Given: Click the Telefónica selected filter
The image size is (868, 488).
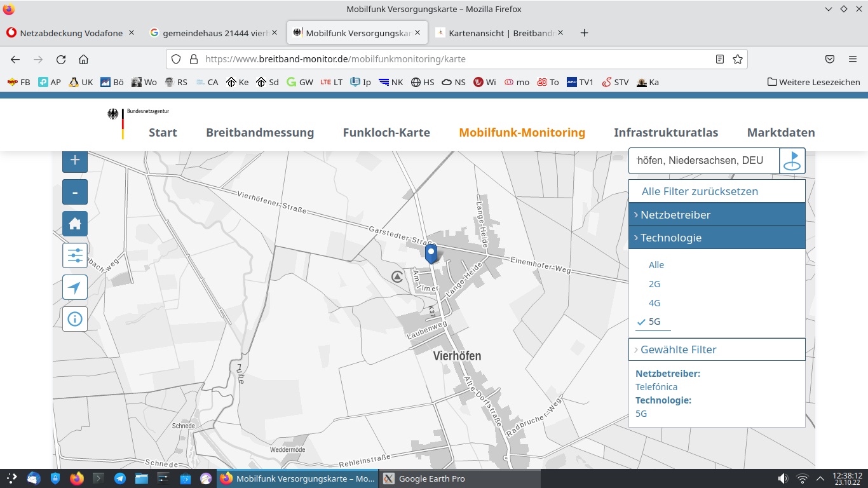Looking at the screenshot, I should pyautogui.click(x=656, y=386).
